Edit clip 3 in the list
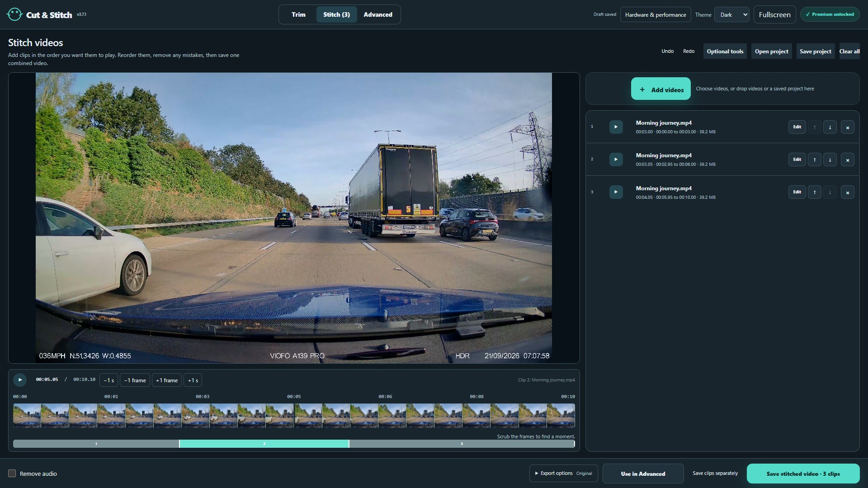Viewport: 868px width, 488px height. click(797, 192)
